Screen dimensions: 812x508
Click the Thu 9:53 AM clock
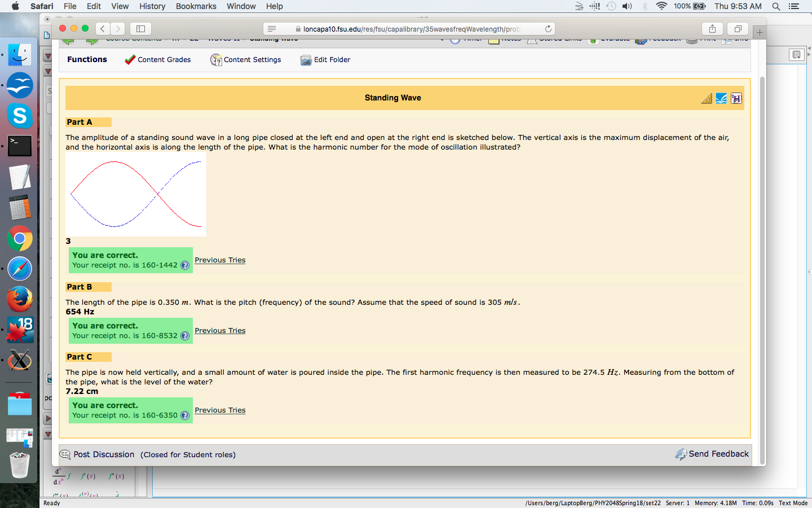coord(738,6)
